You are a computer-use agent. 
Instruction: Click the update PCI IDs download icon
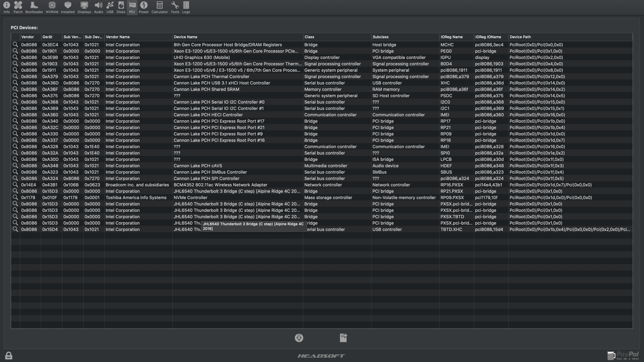point(299,338)
